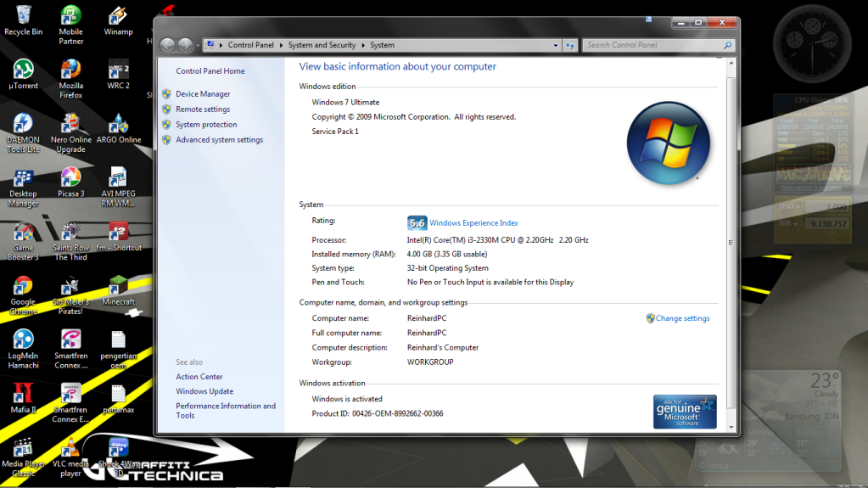Open pertamax text file icon

(118, 398)
